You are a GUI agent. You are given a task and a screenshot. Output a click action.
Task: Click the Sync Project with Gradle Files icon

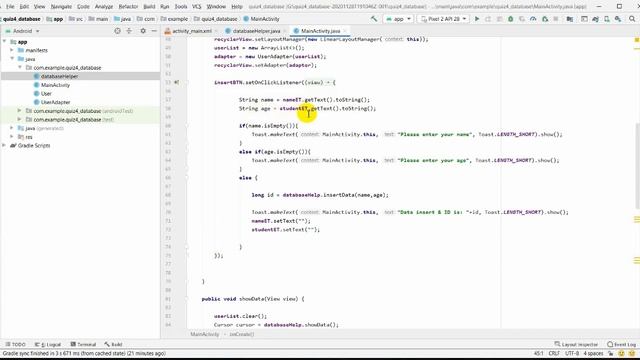coord(596,19)
